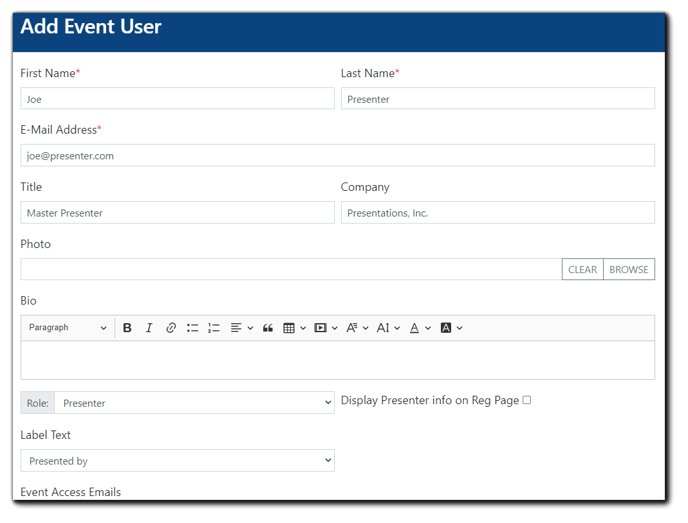This screenshot has height=523, width=688.
Task: Insert a block quote in Bio
Action: (x=268, y=328)
